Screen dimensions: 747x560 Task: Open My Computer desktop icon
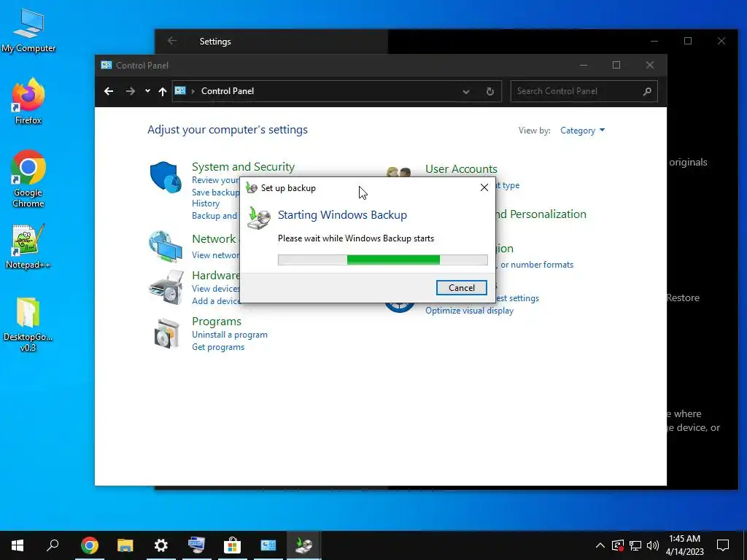tap(28, 30)
